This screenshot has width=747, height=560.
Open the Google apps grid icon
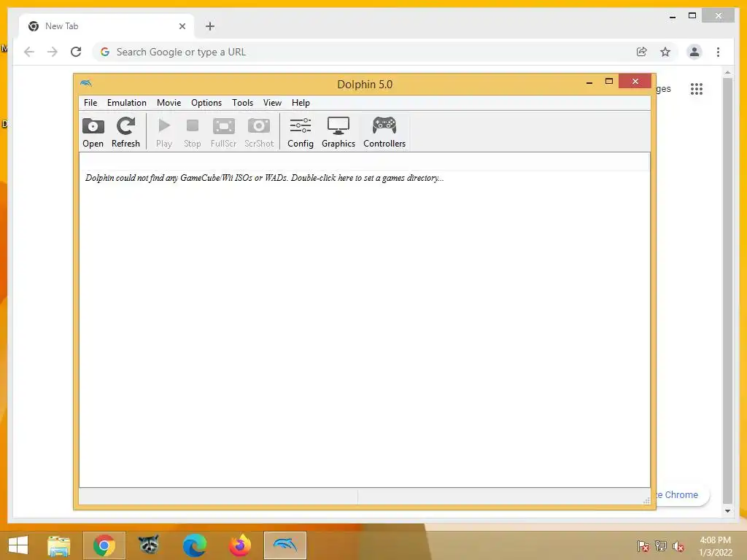(x=697, y=89)
